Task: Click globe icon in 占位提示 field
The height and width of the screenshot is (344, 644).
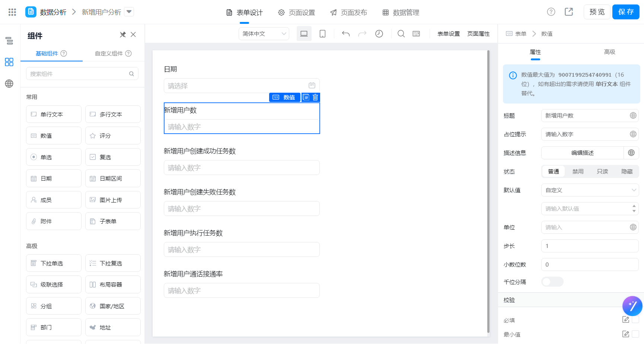Action: 633,134
